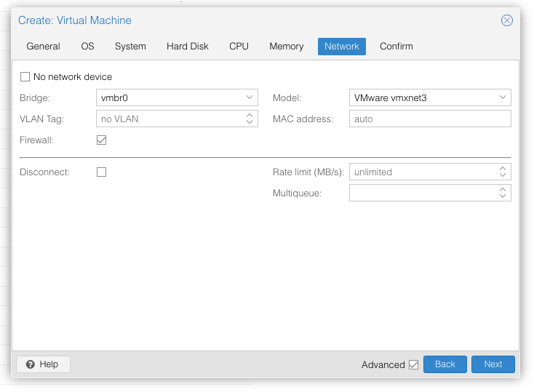Click the Multiqueue spinner arrows

click(502, 193)
